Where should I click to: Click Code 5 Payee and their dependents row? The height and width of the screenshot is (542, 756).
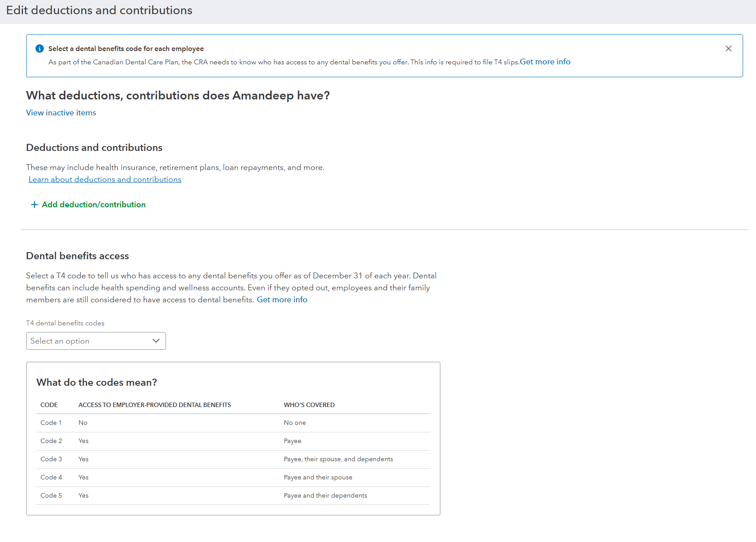pyautogui.click(x=233, y=495)
